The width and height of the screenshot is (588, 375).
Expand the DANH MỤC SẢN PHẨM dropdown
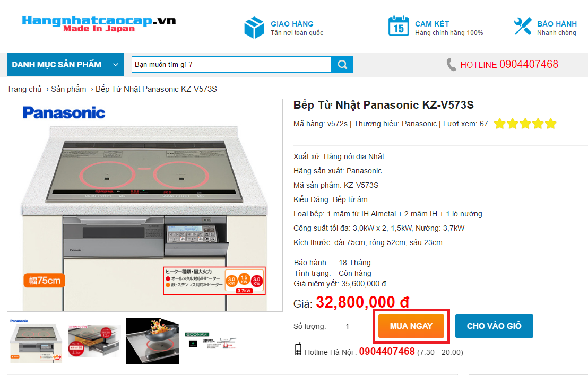[65, 64]
